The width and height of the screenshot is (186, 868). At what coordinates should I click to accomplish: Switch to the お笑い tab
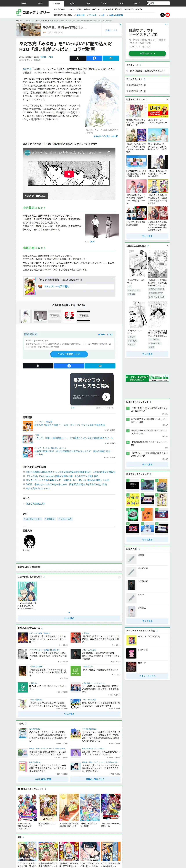[x=72, y=3]
